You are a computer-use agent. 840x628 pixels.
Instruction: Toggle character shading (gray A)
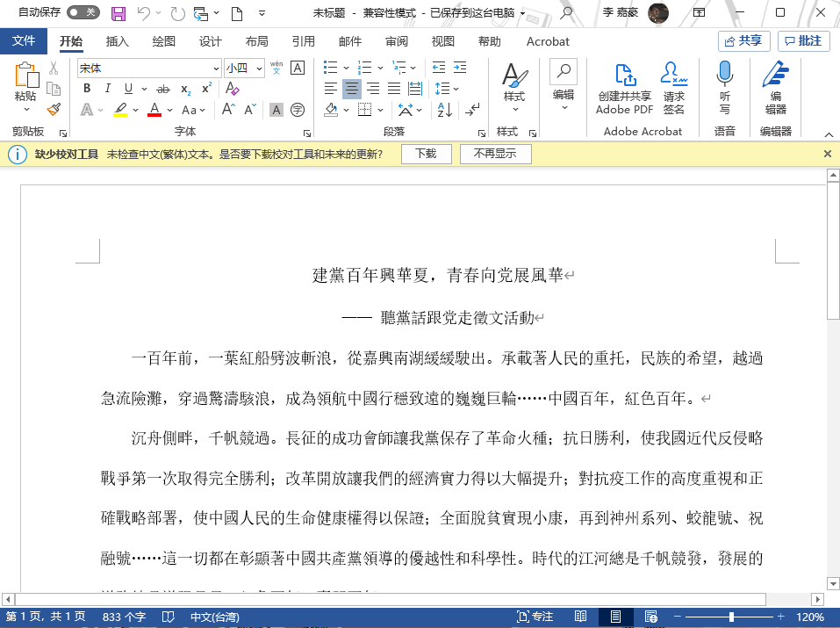click(x=276, y=110)
